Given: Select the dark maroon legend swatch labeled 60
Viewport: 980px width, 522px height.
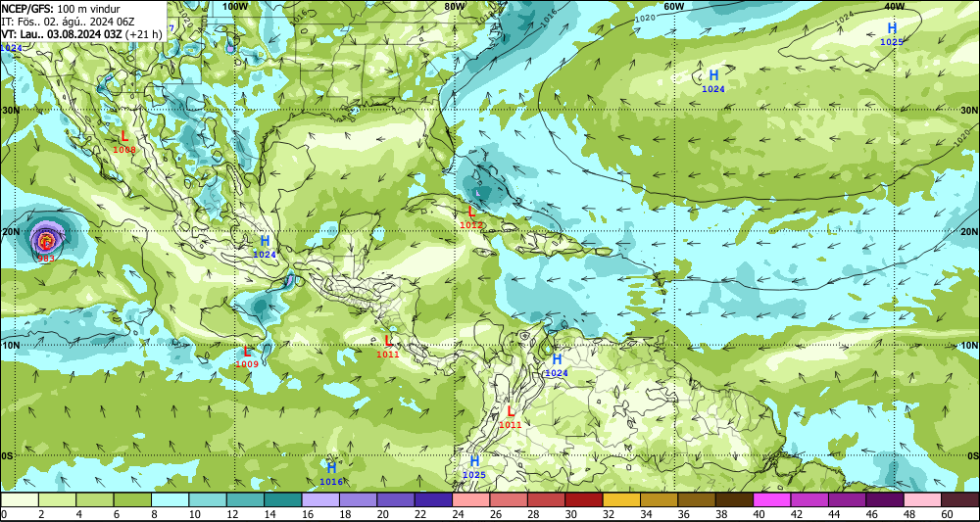Looking at the screenshot, I should point(958,499).
